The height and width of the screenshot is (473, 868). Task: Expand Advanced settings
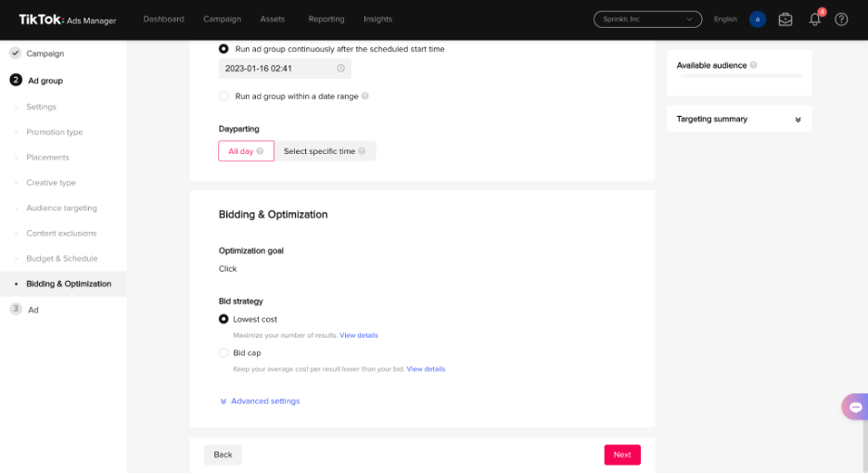260,401
